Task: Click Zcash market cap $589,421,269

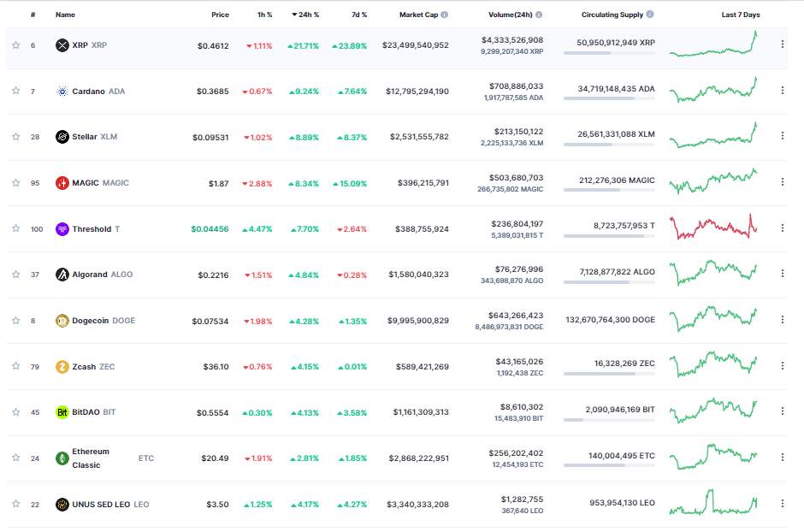Action: coord(422,367)
